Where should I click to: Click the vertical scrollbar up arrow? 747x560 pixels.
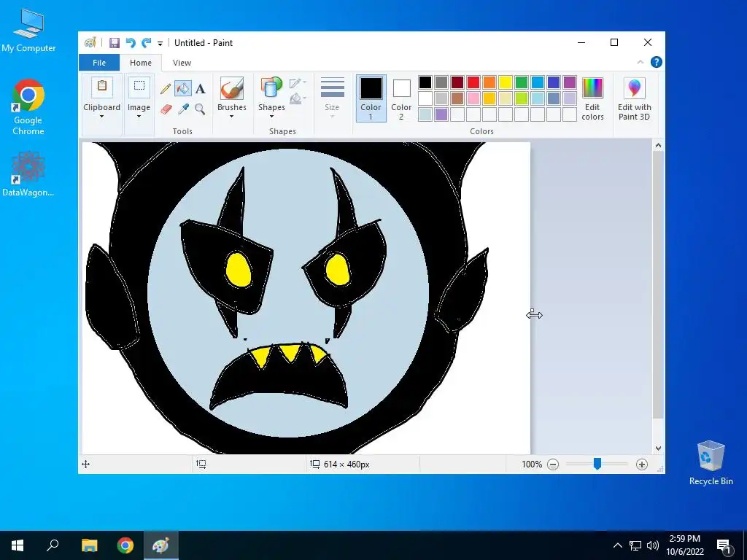(658, 146)
